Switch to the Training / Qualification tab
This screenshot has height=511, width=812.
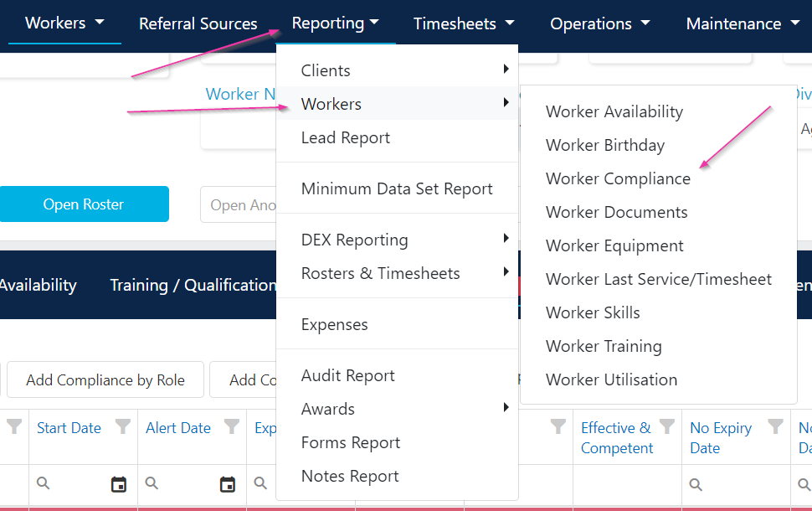coord(193,285)
